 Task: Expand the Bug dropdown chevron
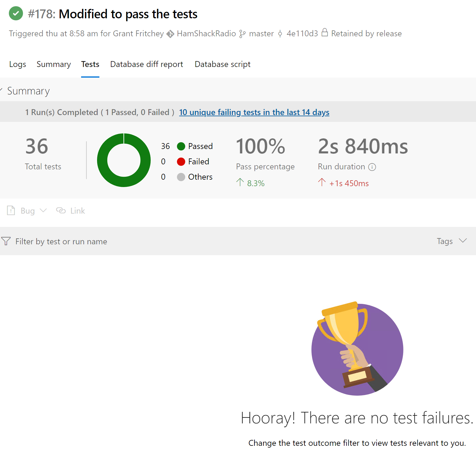[x=44, y=211]
